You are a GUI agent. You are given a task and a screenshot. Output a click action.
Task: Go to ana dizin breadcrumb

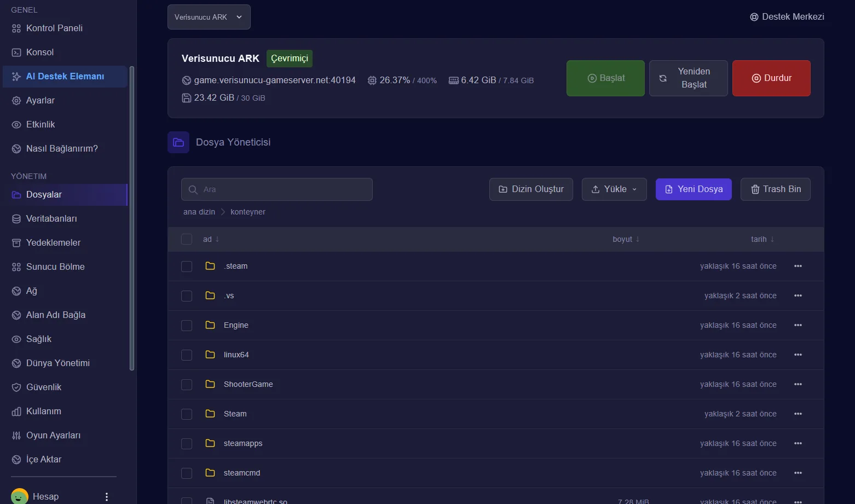tap(199, 212)
